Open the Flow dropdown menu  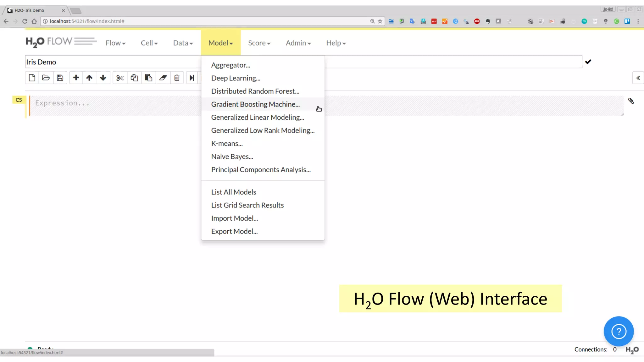pos(115,43)
